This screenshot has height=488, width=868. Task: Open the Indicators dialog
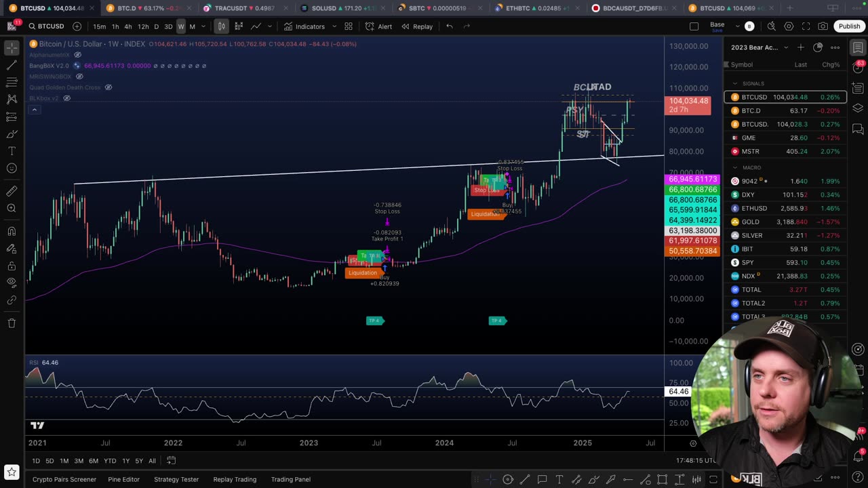click(x=304, y=26)
